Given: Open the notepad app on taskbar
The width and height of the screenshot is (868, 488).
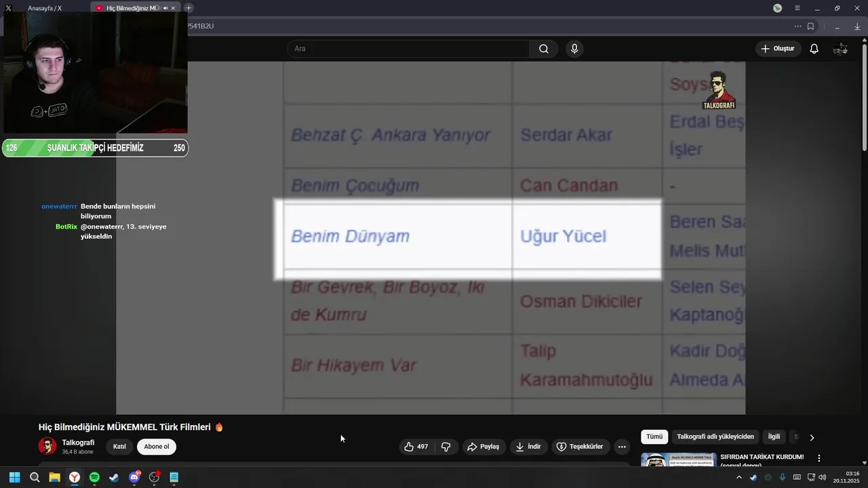Looking at the screenshot, I should [174, 477].
